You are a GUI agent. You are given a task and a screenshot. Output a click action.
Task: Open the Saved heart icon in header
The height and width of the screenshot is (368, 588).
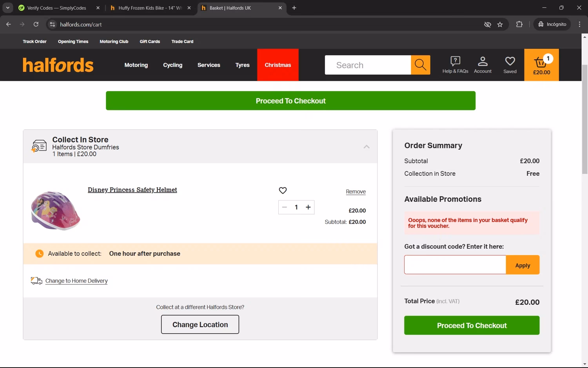pos(510,65)
